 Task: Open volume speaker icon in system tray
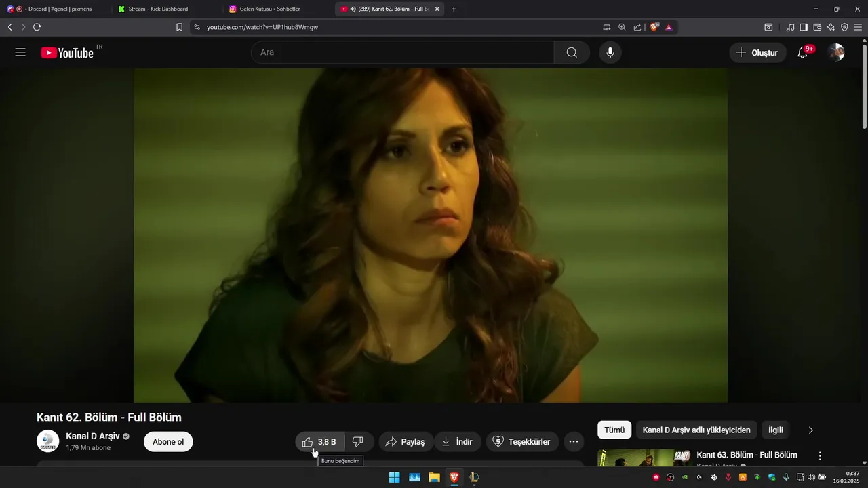[x=812, y=477]
